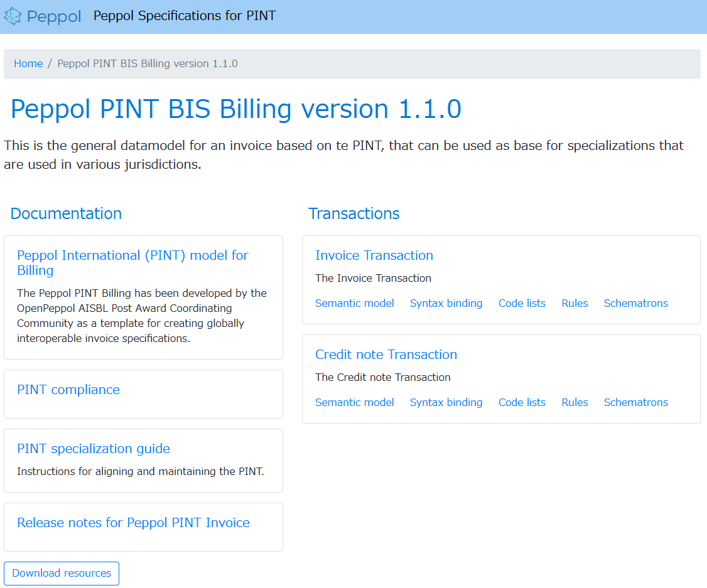Open the Home breadcrumb link

coord(28,63)
